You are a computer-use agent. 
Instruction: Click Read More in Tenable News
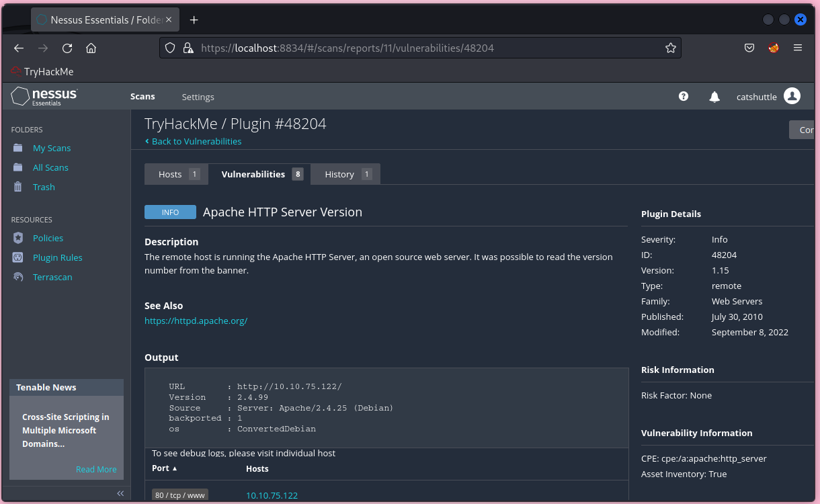[96, 469]
